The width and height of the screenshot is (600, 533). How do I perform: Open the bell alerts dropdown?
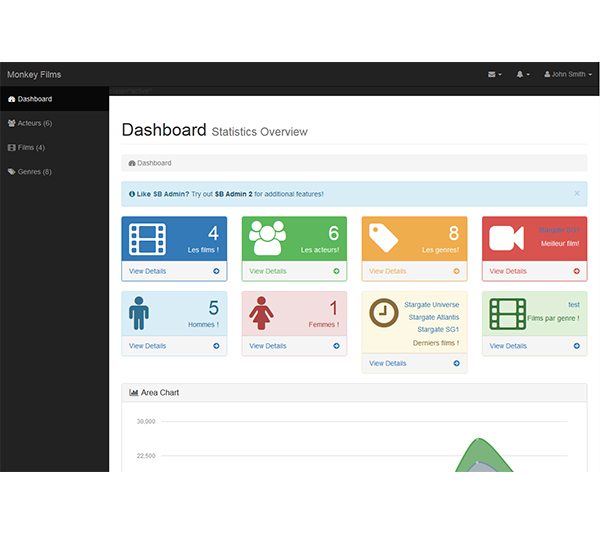click(523, 75)
